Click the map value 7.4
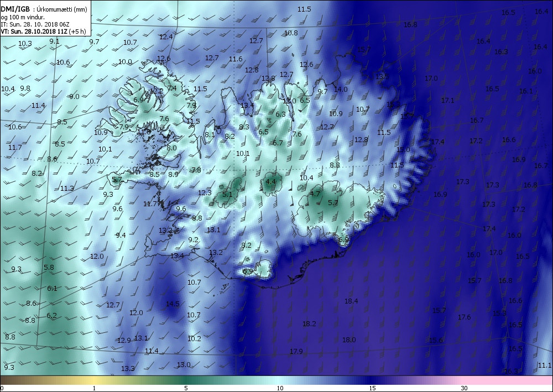Screen dimensions: 553x392 [x=172, y=88]
